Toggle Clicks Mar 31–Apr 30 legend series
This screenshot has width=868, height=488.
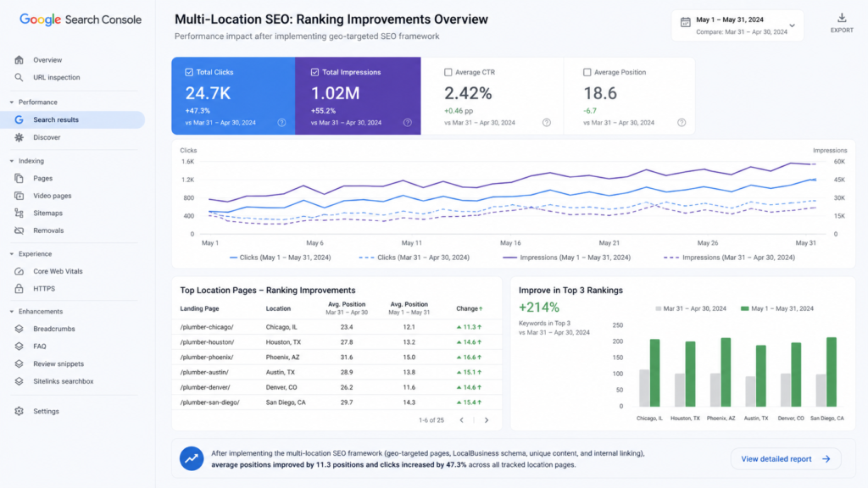pos(414,258)
